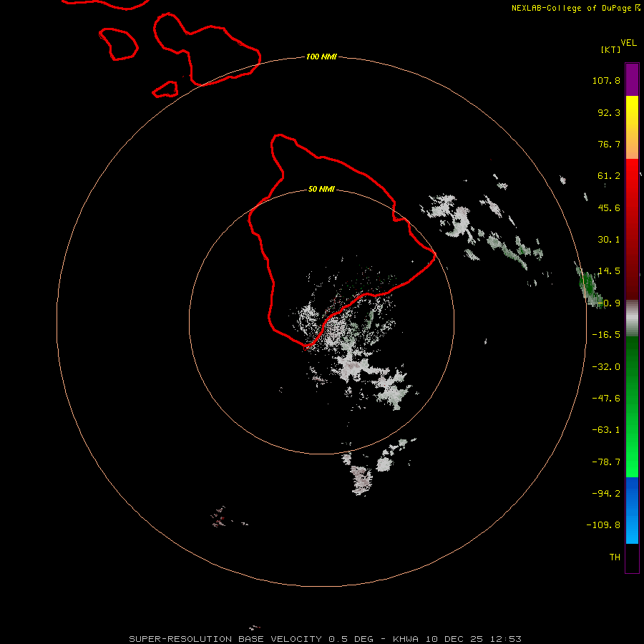Click the Super-Resolution Base Velocity KHWA caption
The image size is (644, 644).
(x=326, y=639)
